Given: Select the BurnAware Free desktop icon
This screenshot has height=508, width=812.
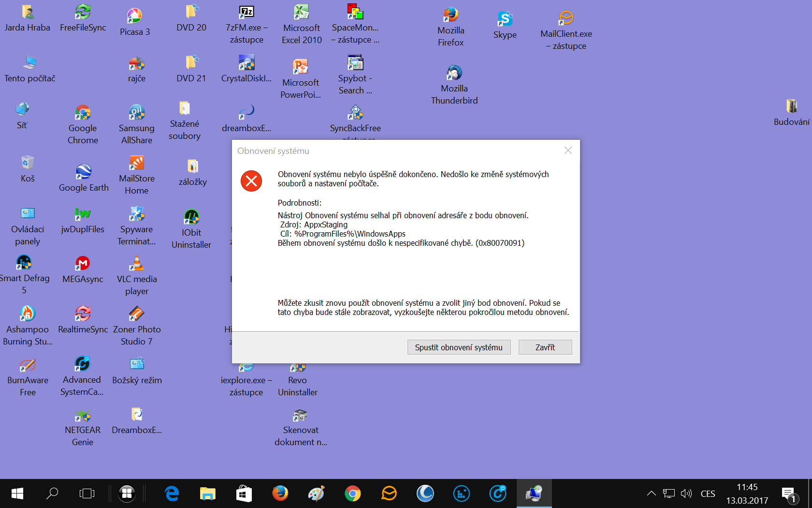Looking at the screenshot, I should pos(28,377).
